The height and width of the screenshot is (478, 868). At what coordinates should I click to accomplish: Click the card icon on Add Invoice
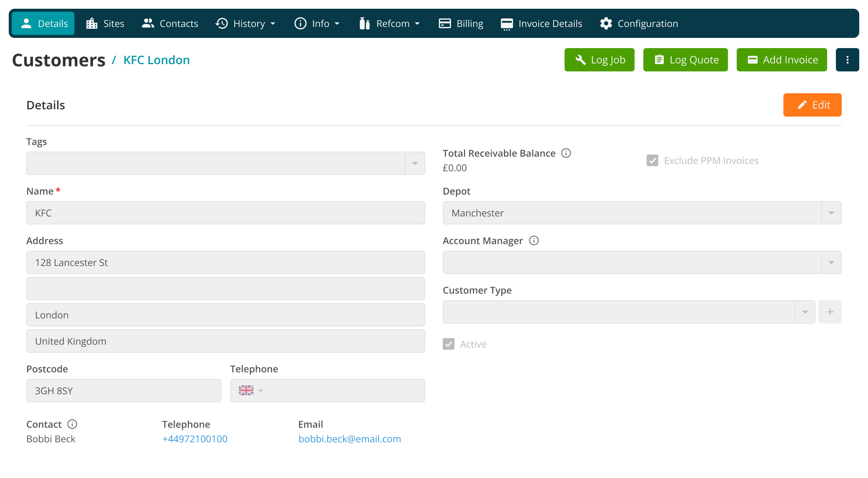pos(753,60)
